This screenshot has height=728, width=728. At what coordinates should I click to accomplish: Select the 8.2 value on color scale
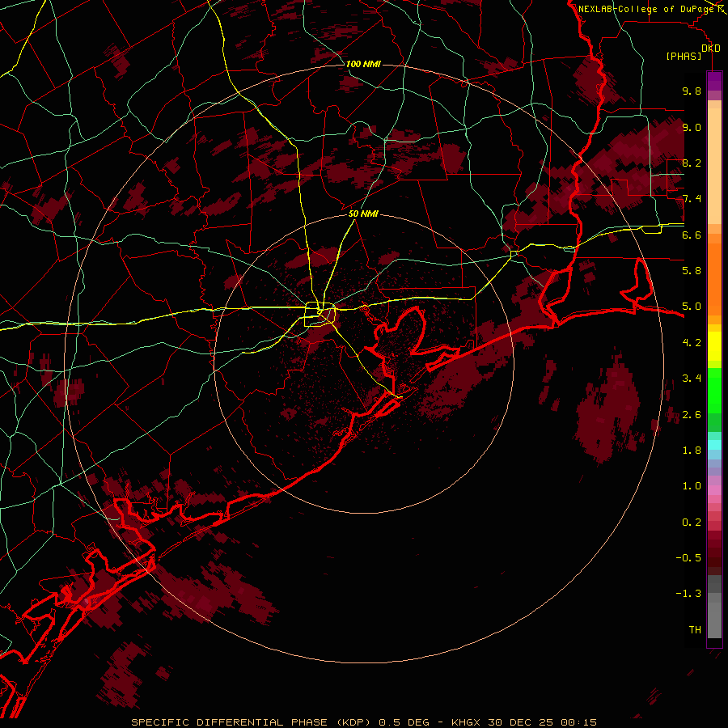click(692, 163)
